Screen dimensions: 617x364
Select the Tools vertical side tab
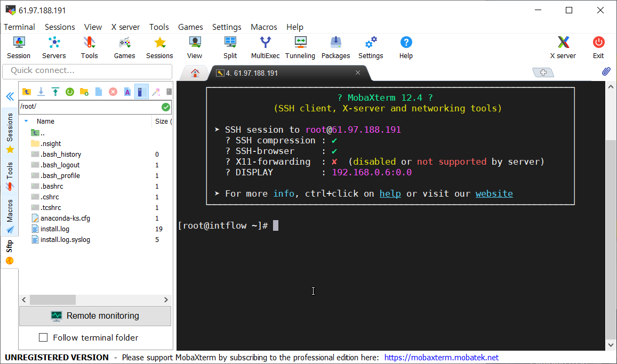click(10, 176)
